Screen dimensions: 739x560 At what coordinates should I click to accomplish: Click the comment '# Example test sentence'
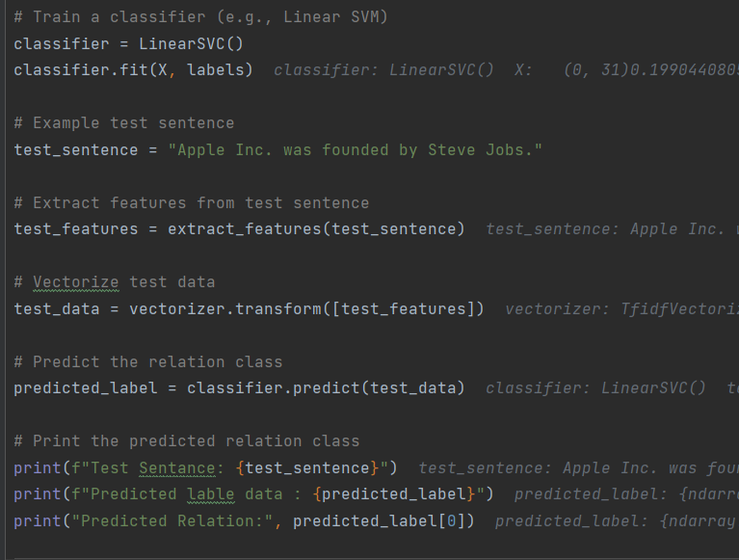124,123
